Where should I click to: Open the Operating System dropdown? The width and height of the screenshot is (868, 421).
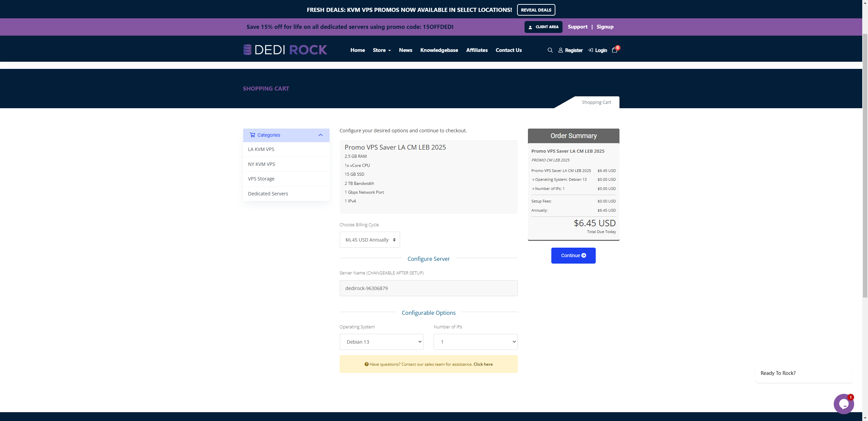pyautogui.click(x=381, y=342)
